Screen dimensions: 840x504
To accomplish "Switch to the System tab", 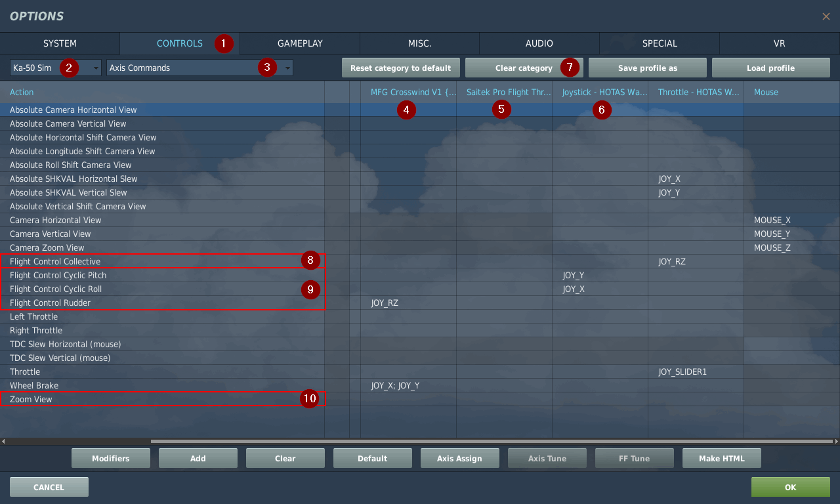I will point(60,43).
